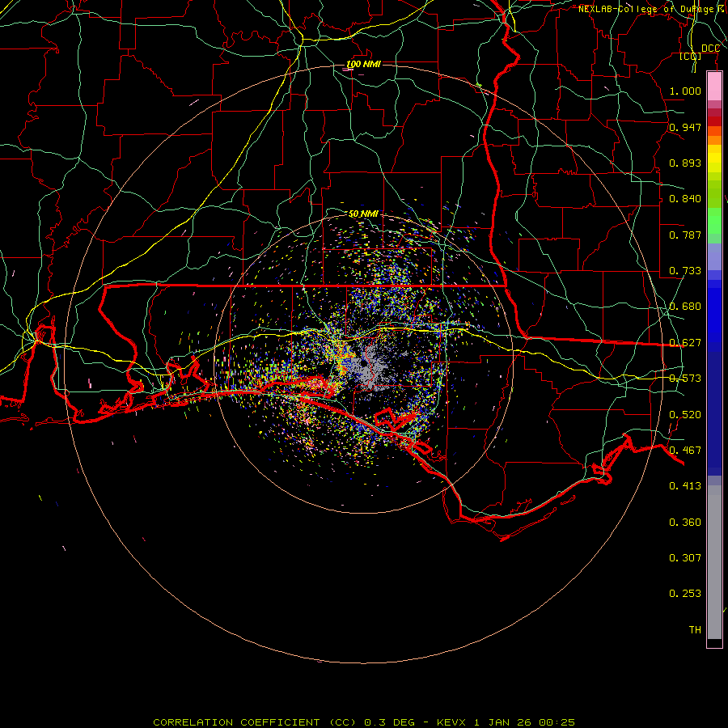Click the 0.573 legend value
The height and width of the screenshot is (728, 728).
tap(685, 379)
